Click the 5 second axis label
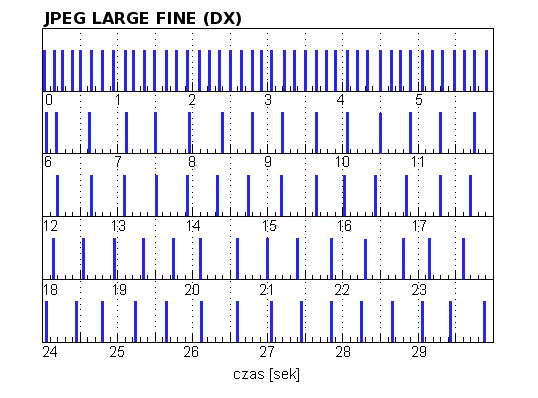The image size is (538, 398). point(419,100)
